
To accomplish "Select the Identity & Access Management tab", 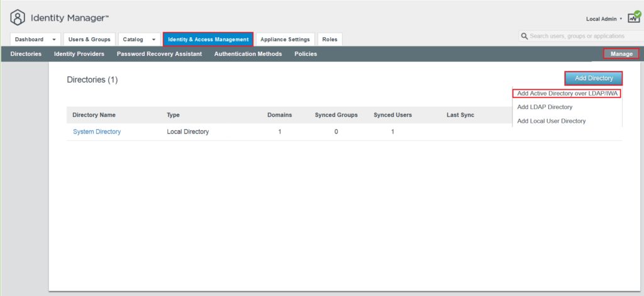I will [208, 40].
